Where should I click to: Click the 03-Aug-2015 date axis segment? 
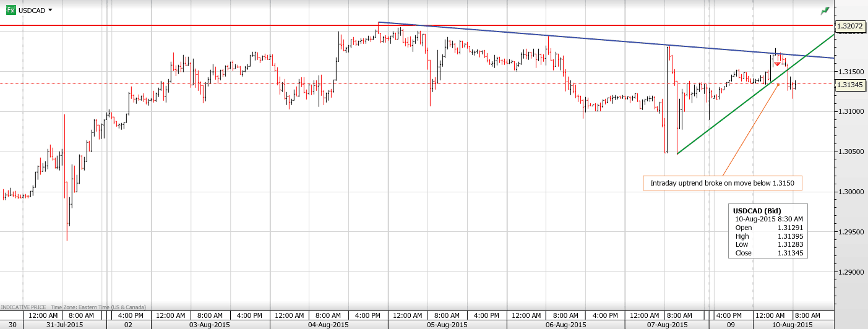click(210, 324)
